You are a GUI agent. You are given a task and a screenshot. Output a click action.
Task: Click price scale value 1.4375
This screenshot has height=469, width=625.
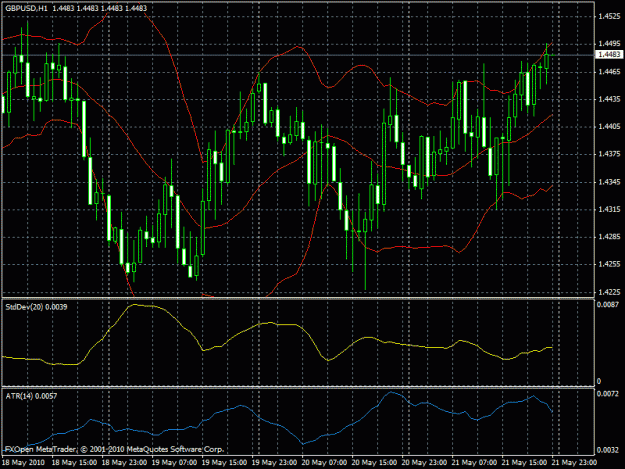609,154
